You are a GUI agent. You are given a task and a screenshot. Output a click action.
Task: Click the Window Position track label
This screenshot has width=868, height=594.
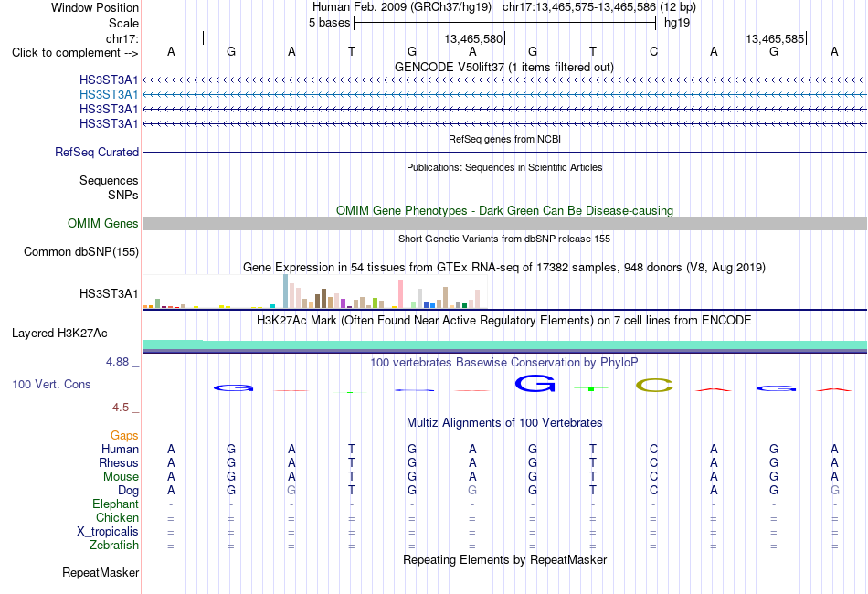[x=95, y=7]
